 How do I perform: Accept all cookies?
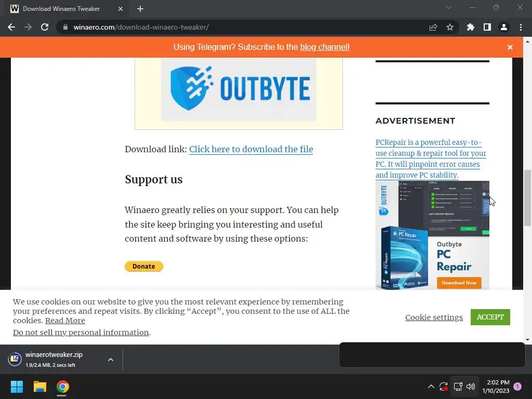click(490, 317)
